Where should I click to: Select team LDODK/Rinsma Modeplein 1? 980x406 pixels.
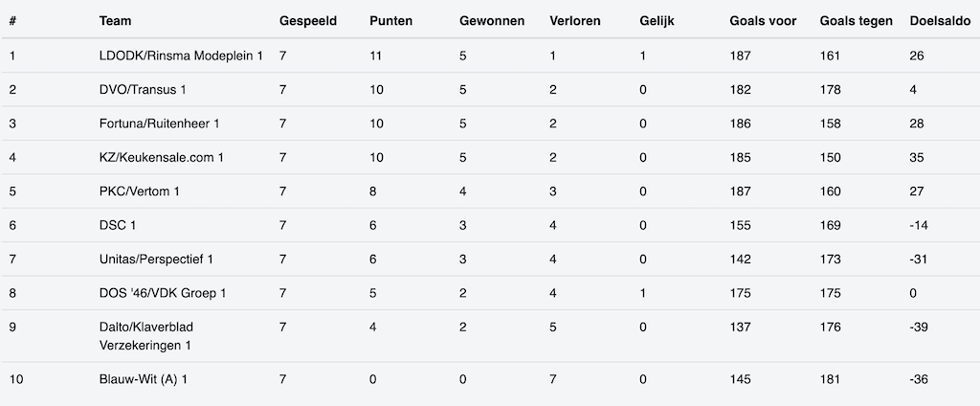181,56
